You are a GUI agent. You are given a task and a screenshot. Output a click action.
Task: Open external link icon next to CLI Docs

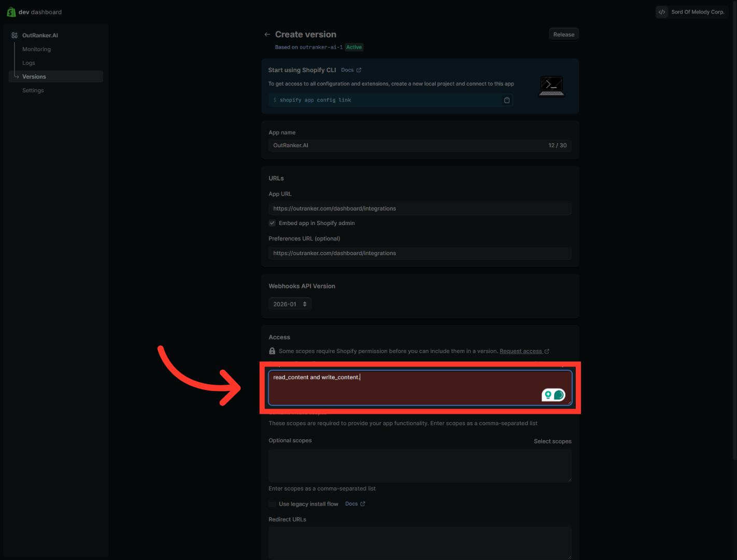359,70
